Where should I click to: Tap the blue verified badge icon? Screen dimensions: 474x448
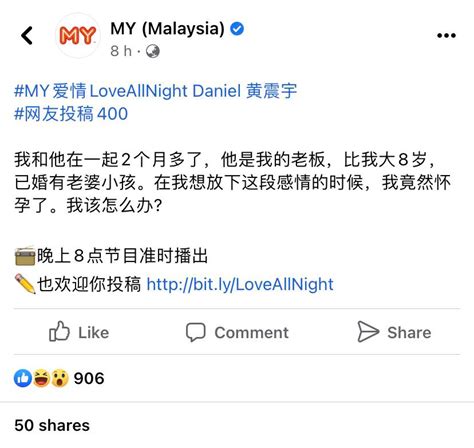tap(237, 29)
